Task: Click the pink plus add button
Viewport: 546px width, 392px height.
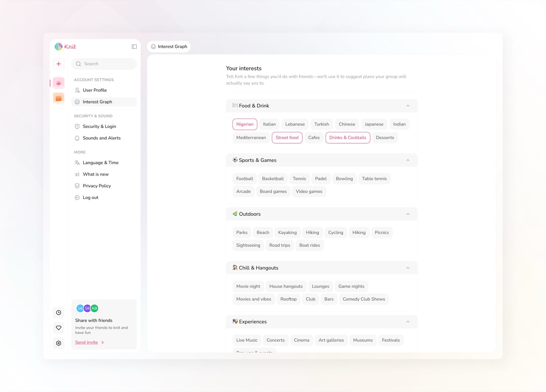Action: click(x=59, y=64)
